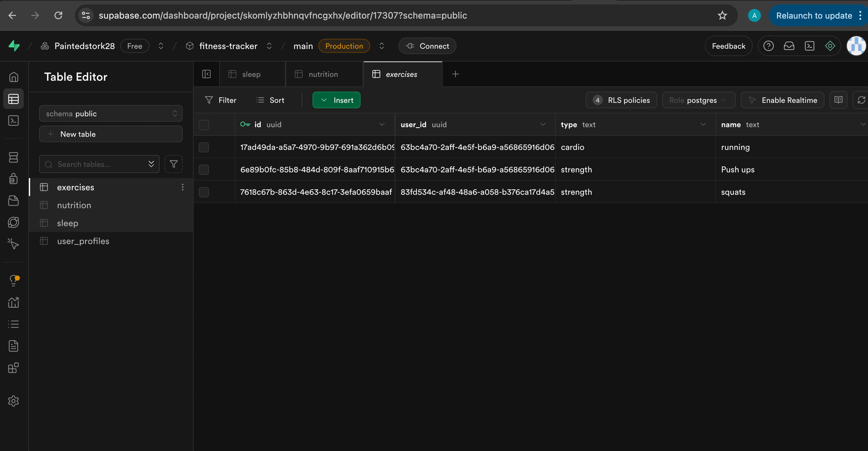Open the SQL Editor sidebar icon
This screenshot has width=868, height=451.
click(13, 120)
